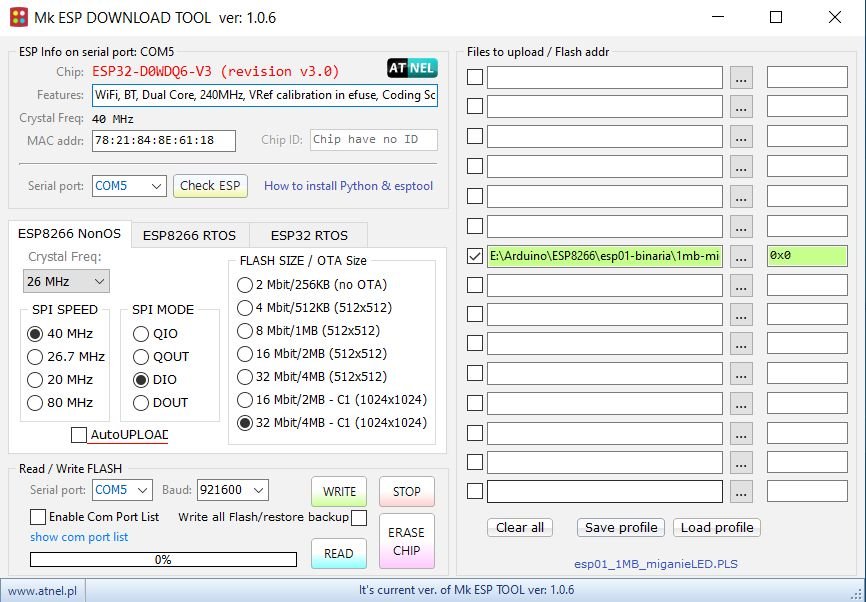Switch to the ESP8266 RTOS tab
Screen dimensions: 866x602
click(x=189, y=235)
